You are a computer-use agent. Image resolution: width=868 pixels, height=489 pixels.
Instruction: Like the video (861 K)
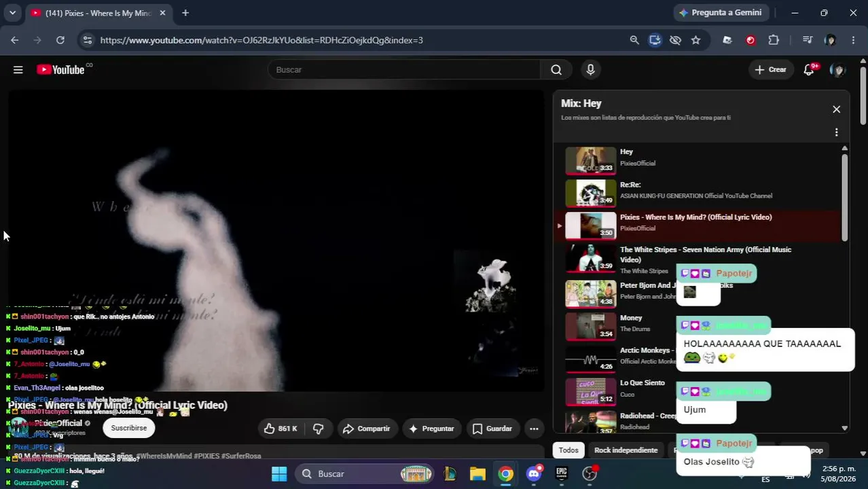coord(281,429)
